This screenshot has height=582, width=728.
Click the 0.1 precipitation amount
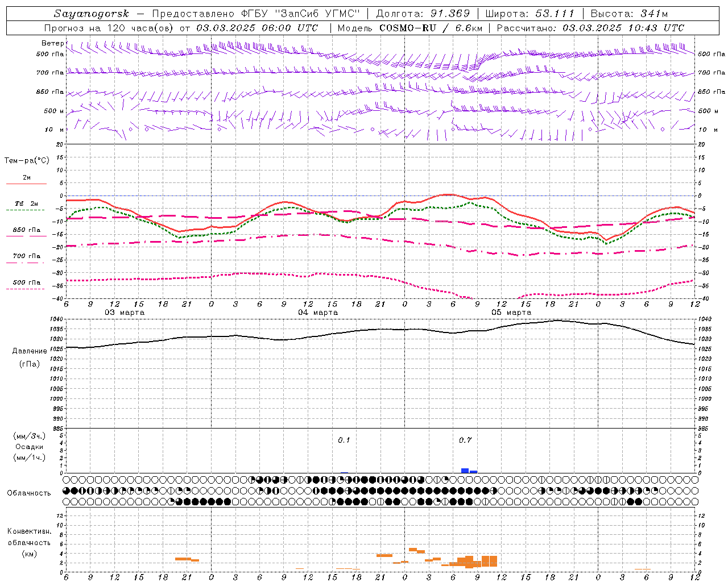click(344, 440)
